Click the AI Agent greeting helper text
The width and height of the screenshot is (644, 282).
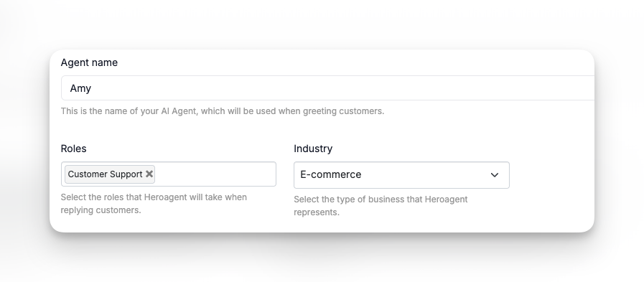point(223,111)
